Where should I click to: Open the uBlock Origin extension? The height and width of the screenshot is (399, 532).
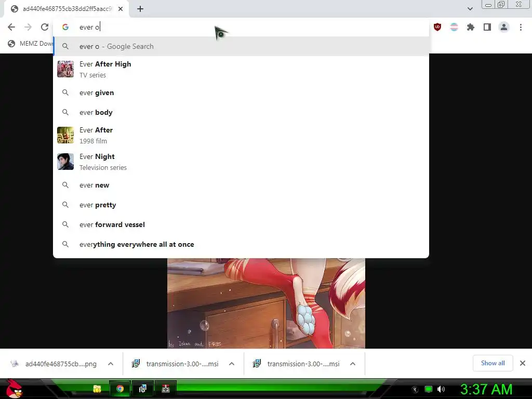[x=437, y=27]
